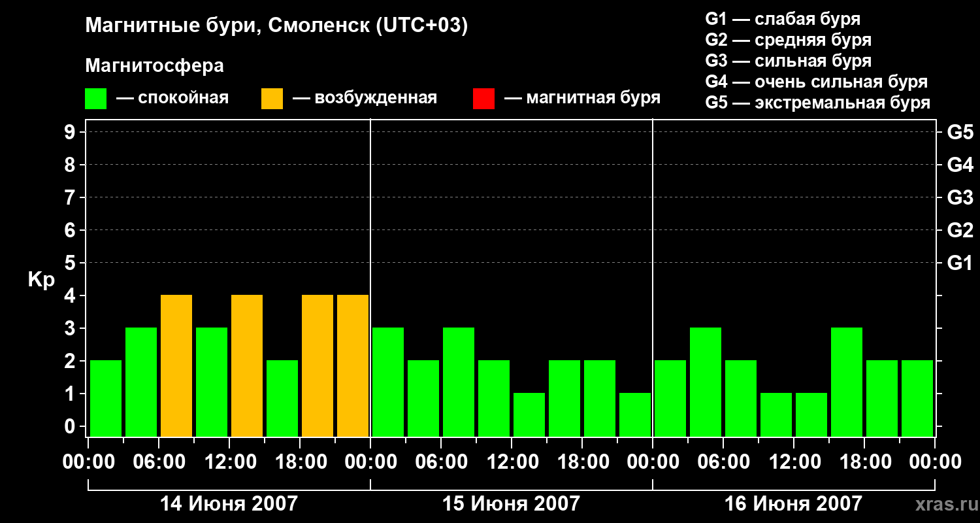Click the '— спокойная' legend label
The image size is (980, 523).
(172, 98)
